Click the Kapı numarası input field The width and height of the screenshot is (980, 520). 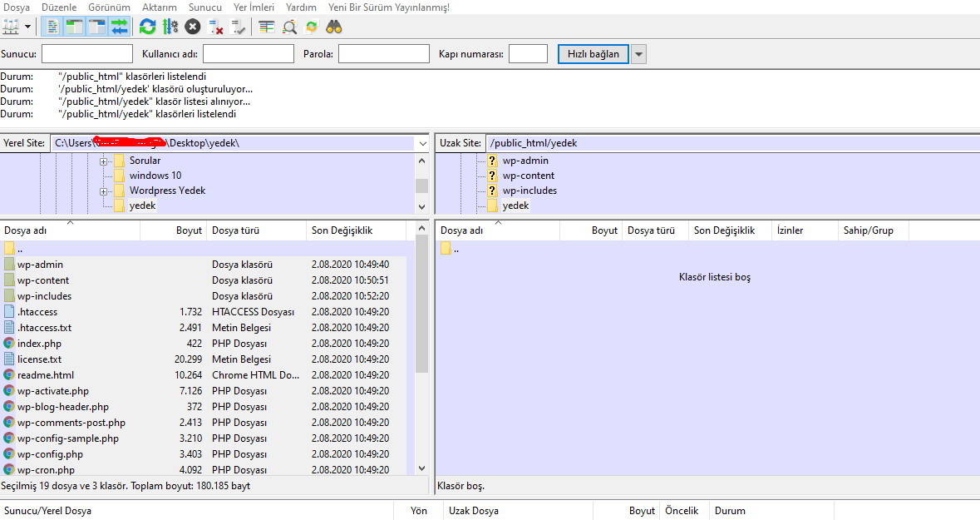(x=528, y=54)
